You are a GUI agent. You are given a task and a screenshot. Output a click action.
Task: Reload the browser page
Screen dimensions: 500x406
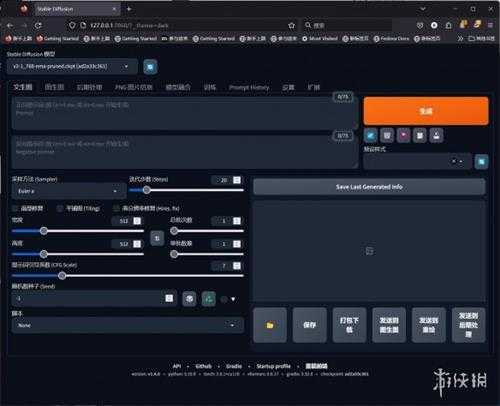[38, 25]
